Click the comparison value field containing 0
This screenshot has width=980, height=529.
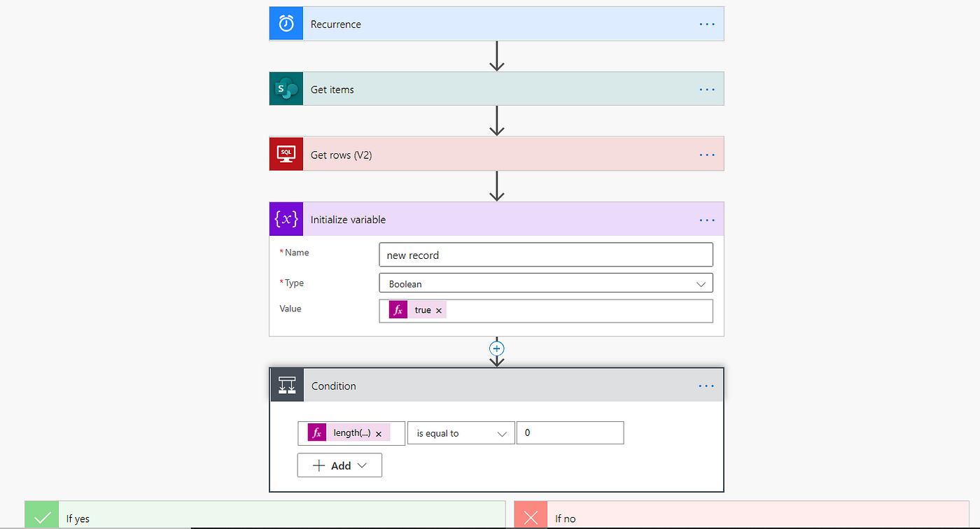570,432
